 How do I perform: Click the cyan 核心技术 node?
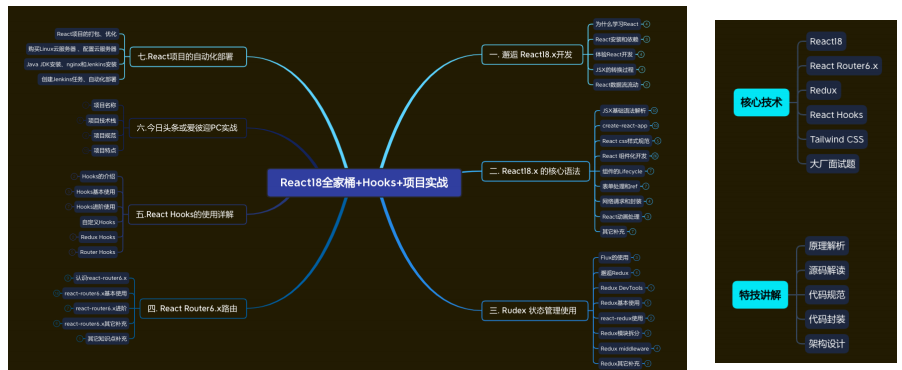click(761, 102)
